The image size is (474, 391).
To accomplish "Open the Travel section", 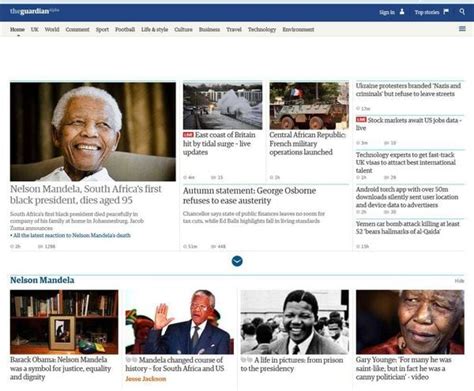I will point(234,29).
